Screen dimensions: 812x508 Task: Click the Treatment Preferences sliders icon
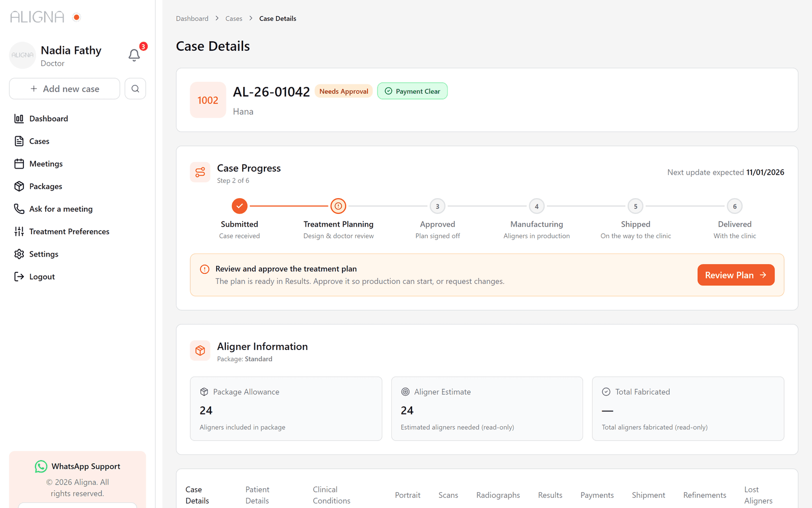pyautogui.click(x=19, y=232)
